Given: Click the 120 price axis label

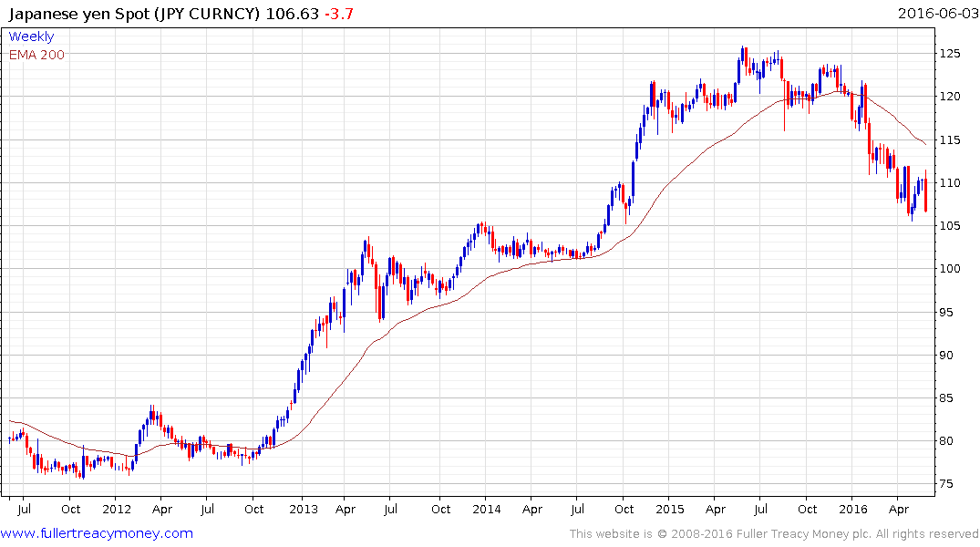Looking at the screenshot, I should [x=950, y=97].
